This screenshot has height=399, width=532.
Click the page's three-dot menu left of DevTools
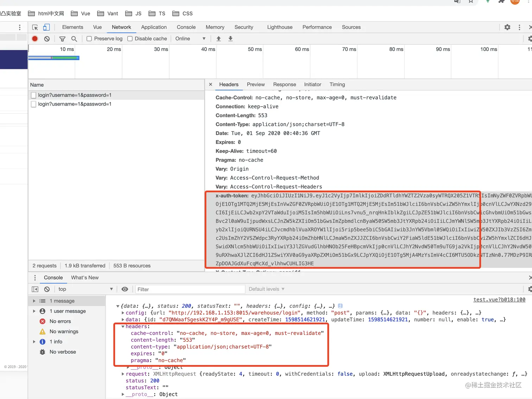[x=20, y=27]
